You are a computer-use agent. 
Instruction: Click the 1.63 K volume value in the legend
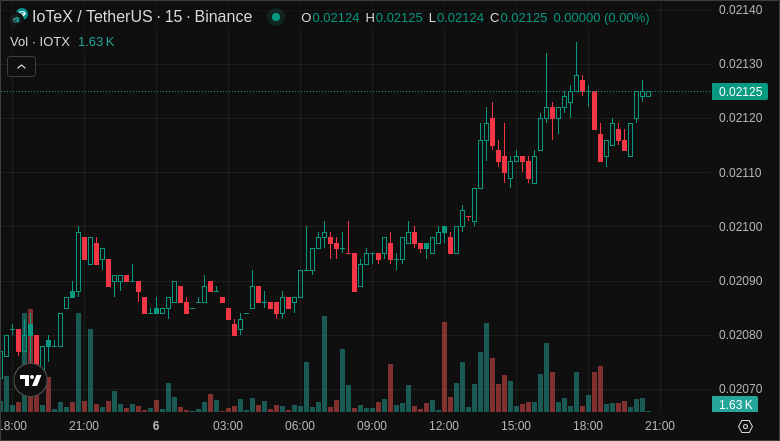(x=96, y=42)
